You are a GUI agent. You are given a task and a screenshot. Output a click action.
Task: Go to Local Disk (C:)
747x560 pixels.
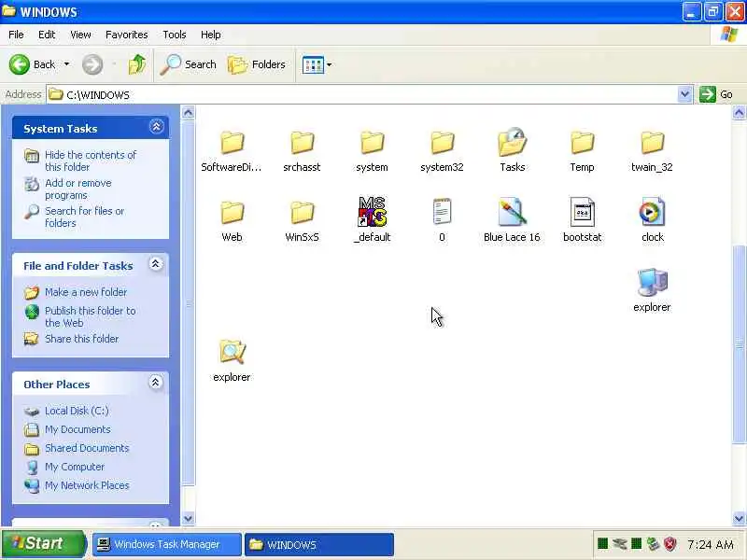point(77,411)
